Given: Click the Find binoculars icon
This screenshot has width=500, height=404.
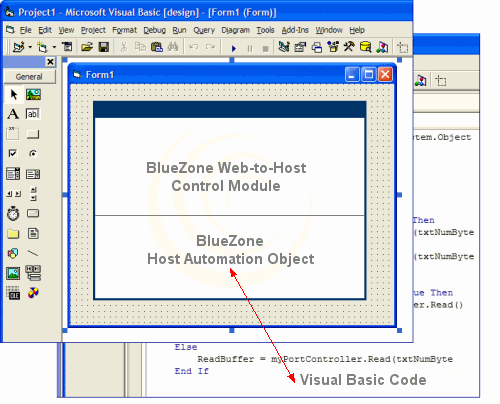Looking at the screenshot, I should pyautogui.click(x=173, y=47).
